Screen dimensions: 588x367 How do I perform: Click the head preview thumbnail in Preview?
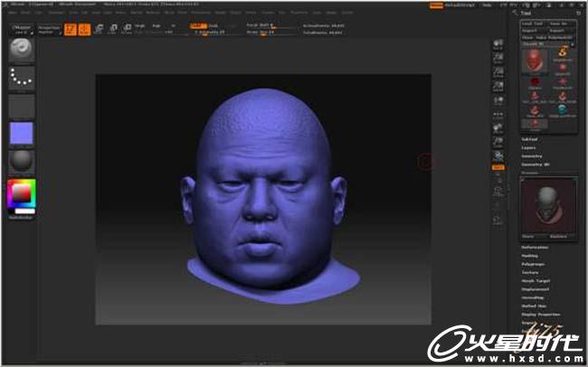[x=548, y=205]
